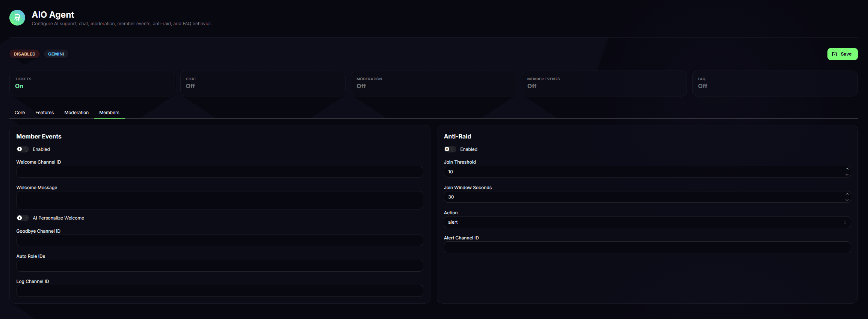Screen dimensions: 868x319
Task: Focus the Welcome Channel ID field
Action: pyautogui.click(x=220, y=172)
